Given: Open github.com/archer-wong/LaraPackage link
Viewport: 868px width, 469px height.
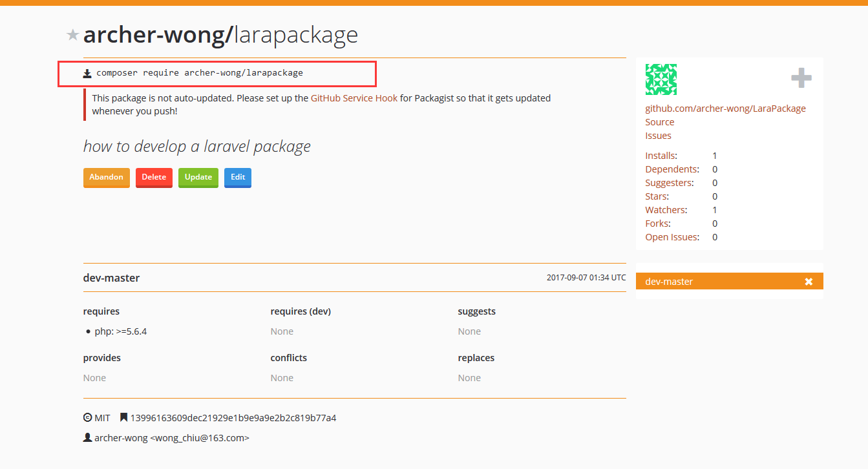Looking at the screenshot, I should (725, 109).
